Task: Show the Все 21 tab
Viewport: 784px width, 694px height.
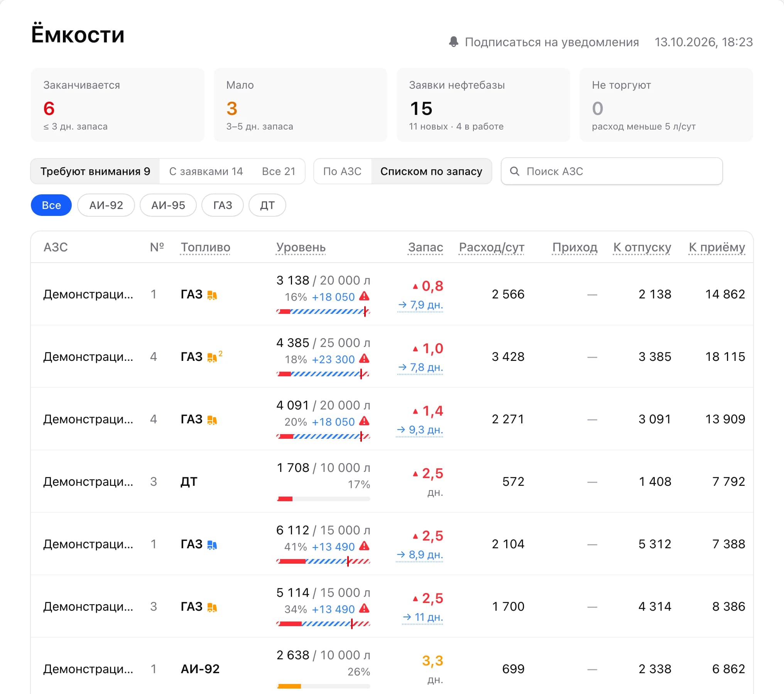Action: pyautogui.click(x=279, y=171)
